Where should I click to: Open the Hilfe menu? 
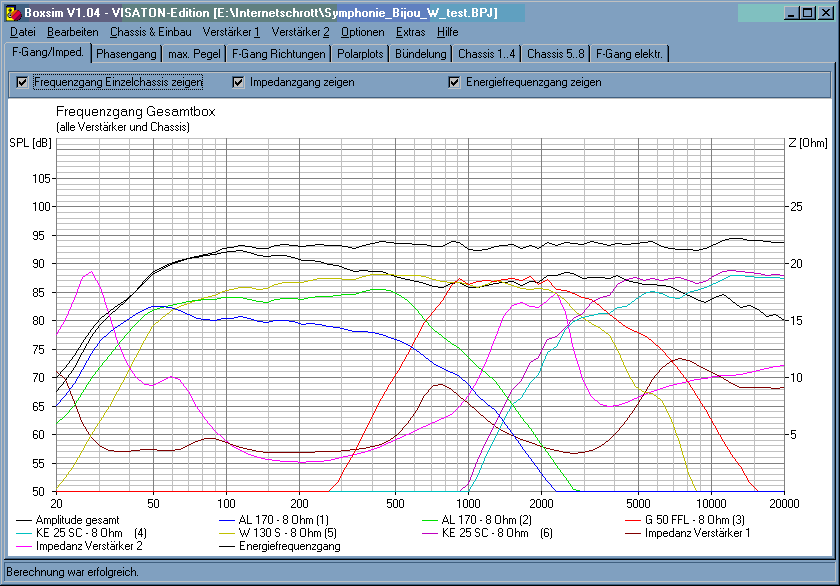pyautogui.click(x=447, y=32)
